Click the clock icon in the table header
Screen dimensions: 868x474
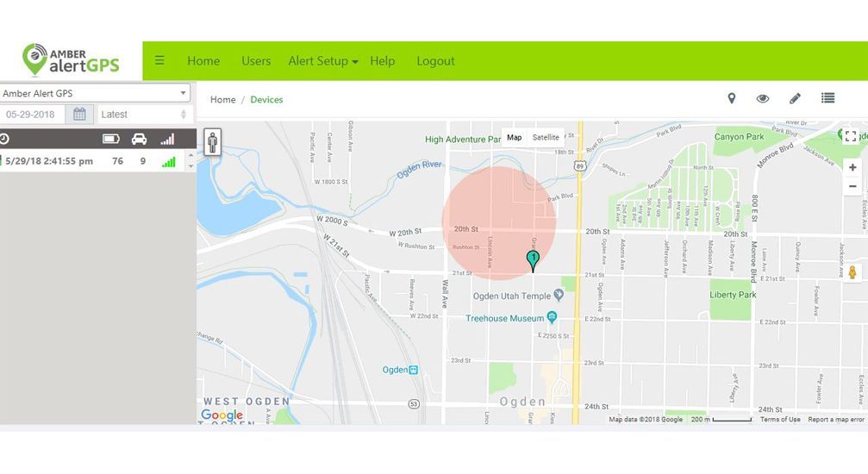[3, 139]
